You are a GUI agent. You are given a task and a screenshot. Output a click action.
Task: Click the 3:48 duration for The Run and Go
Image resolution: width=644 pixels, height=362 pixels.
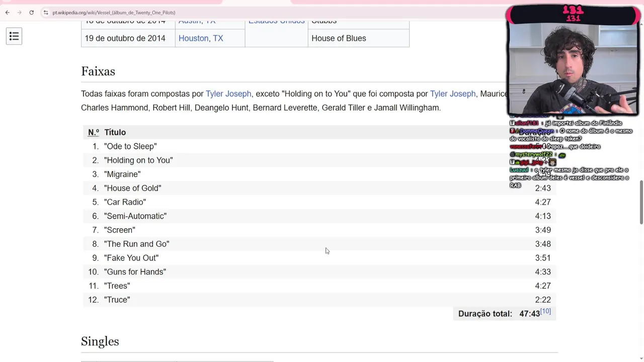[x=543, y=244]
